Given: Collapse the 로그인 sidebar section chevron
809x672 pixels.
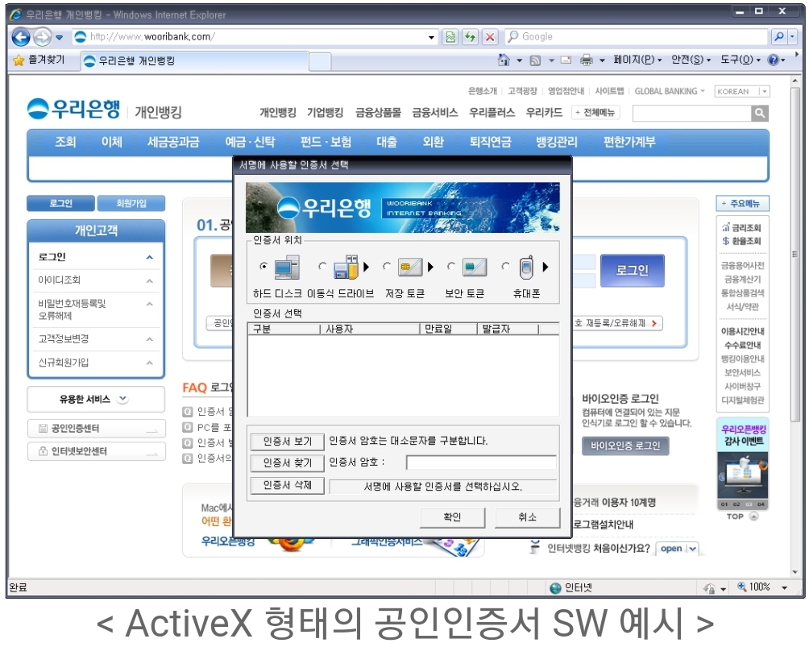Looking at the screenshot, I should point(150,257).
